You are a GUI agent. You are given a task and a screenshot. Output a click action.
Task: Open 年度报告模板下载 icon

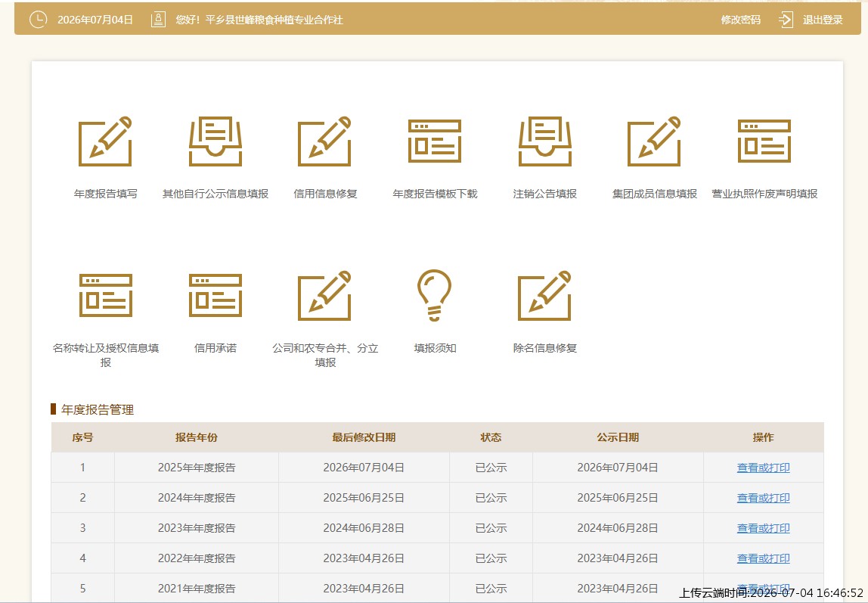[435, 141]
